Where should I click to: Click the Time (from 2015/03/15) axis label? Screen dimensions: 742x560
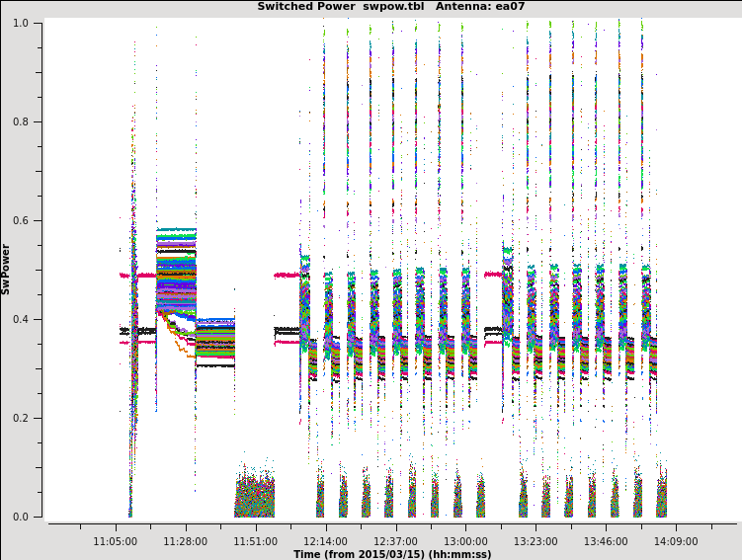[392, 554]
